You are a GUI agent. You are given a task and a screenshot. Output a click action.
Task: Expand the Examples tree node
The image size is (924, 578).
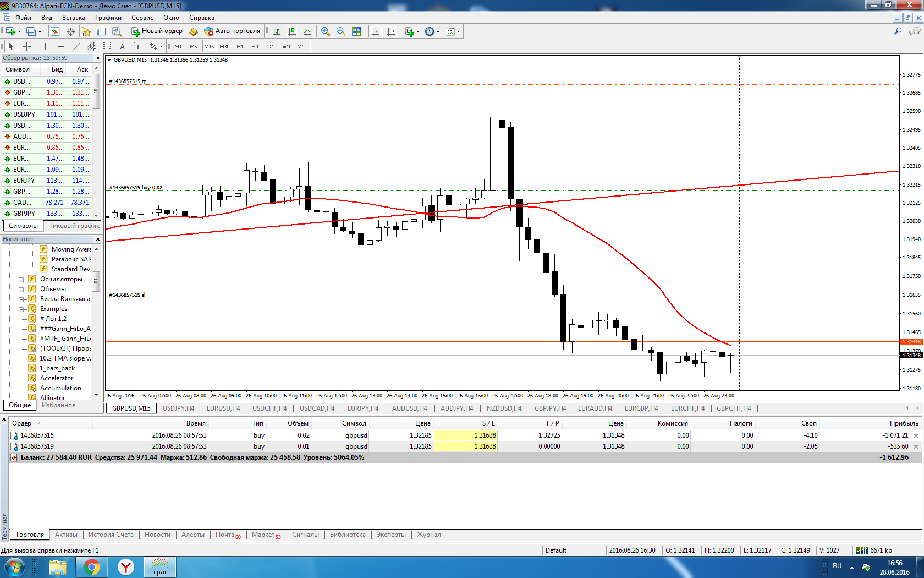coord(21,309)
